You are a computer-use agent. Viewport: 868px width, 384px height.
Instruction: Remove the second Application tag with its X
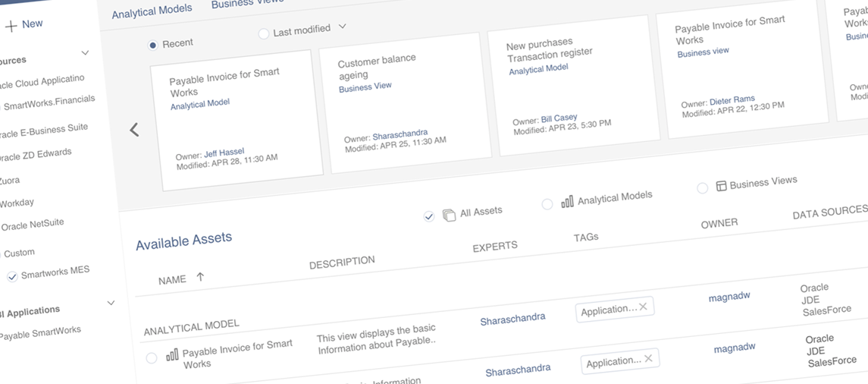(648, 358)
